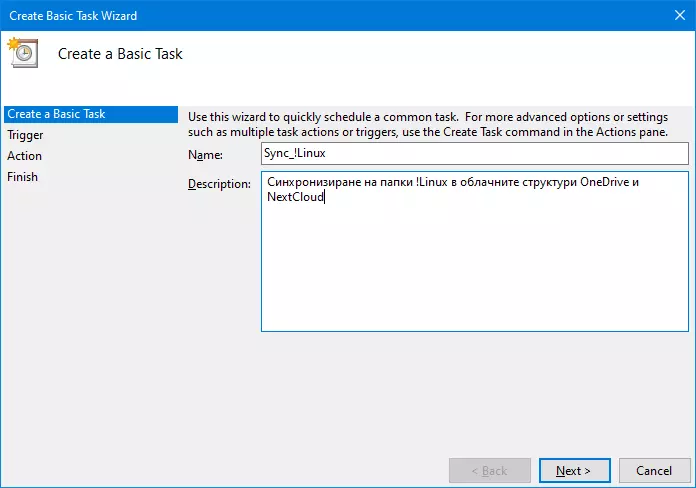Jump to the Finish step in sidebar
Viewport: 696px width, 488px height.
[22, 177]
